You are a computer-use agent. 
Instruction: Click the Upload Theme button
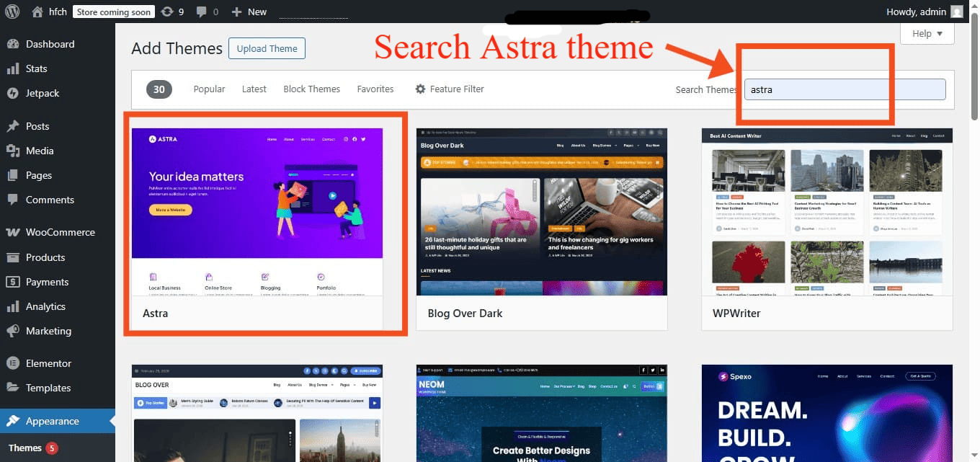click(267, 48)
